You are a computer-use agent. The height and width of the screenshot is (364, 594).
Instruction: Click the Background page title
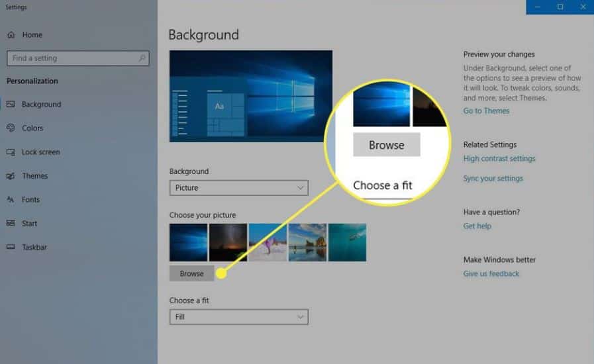[203, 35]
